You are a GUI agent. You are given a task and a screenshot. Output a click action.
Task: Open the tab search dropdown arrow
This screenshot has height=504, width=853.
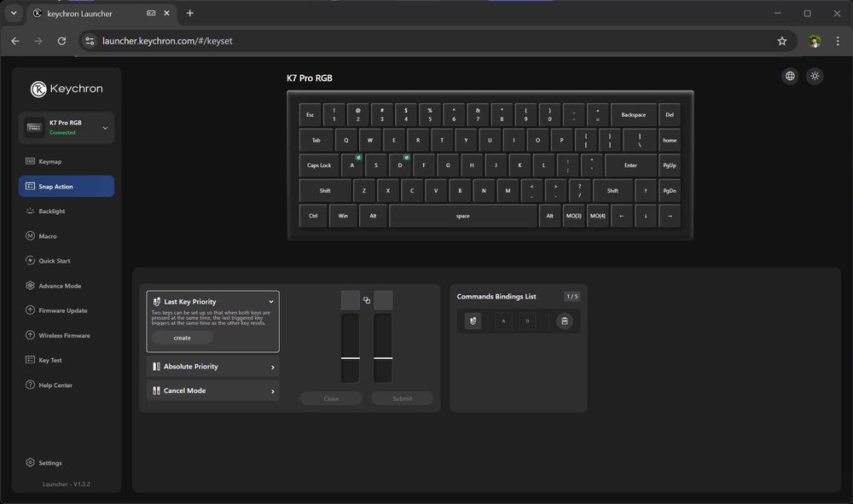pyautogui.click(x=14, y=13)
